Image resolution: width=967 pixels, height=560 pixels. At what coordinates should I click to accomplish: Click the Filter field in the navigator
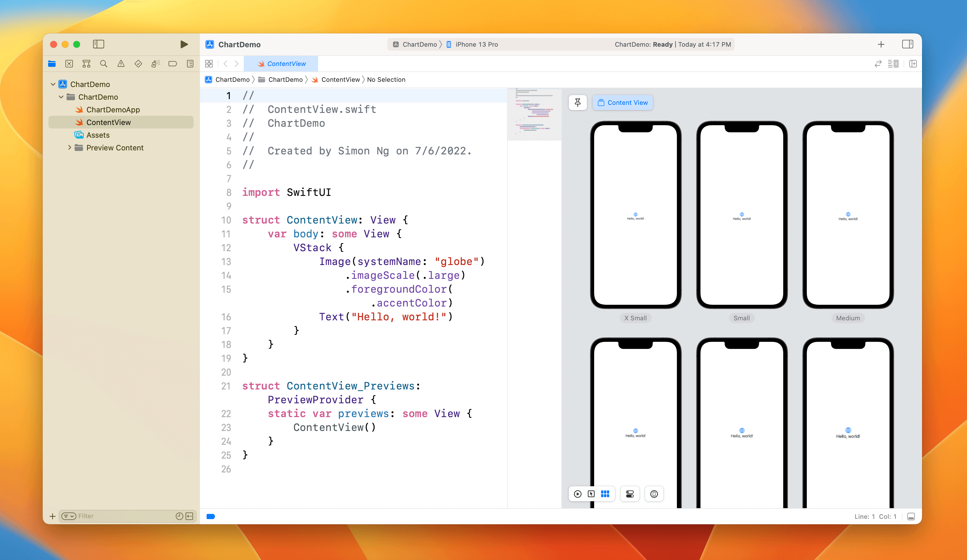tap(115, 516)
